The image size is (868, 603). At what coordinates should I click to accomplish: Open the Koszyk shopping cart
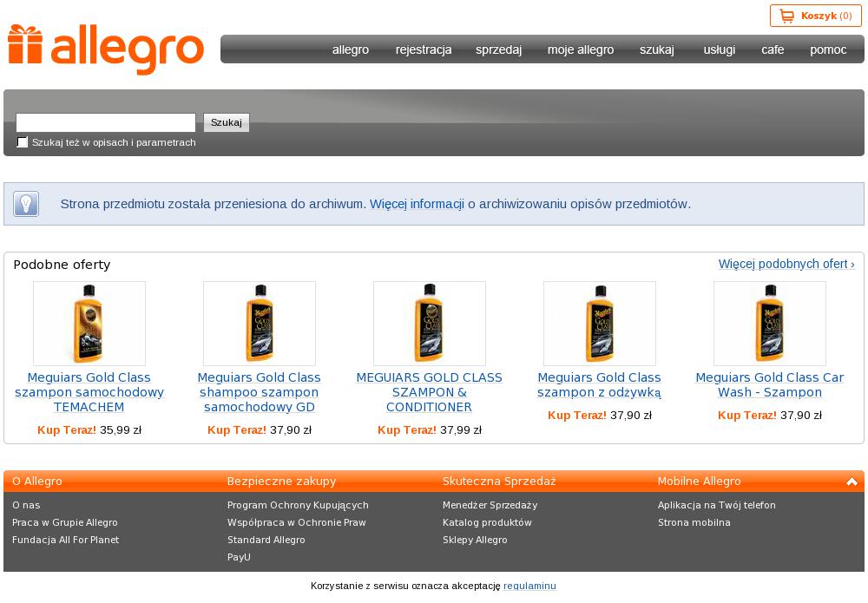tap(815, 16)
